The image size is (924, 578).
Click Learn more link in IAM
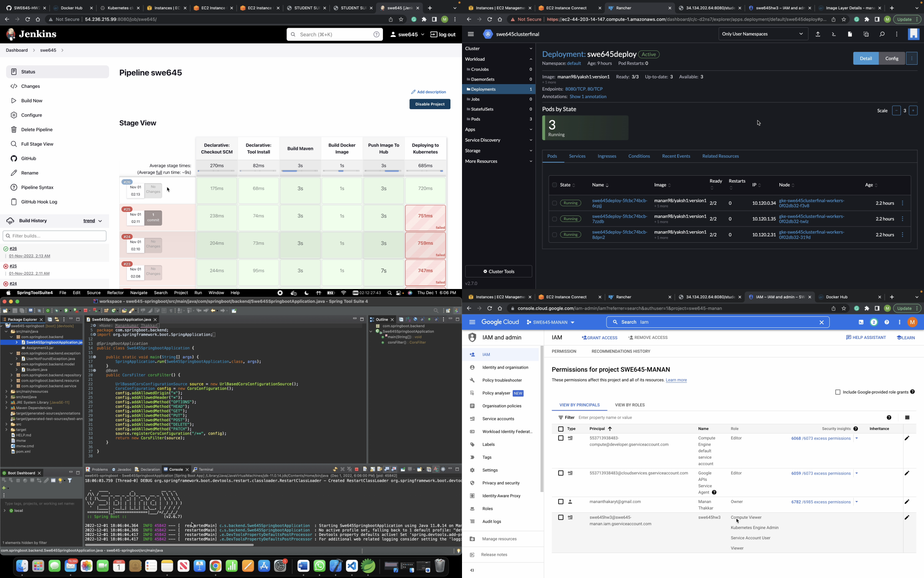(x=676, y=380)
